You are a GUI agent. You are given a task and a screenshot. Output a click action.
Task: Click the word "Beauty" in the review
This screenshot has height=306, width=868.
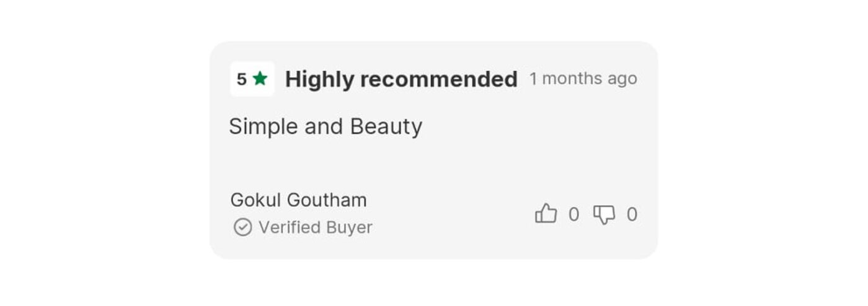(386, 126)
